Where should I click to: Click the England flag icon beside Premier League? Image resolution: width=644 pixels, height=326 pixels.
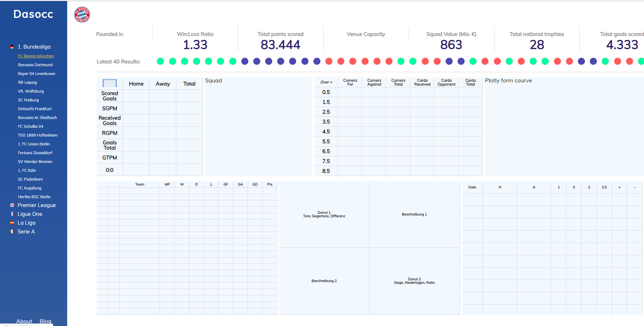pyautogui.click(x=12, y=205)
